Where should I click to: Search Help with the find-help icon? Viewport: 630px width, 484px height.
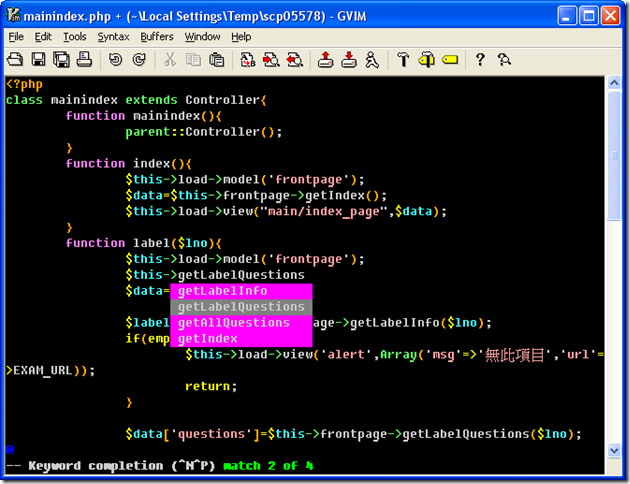(504, 60)
